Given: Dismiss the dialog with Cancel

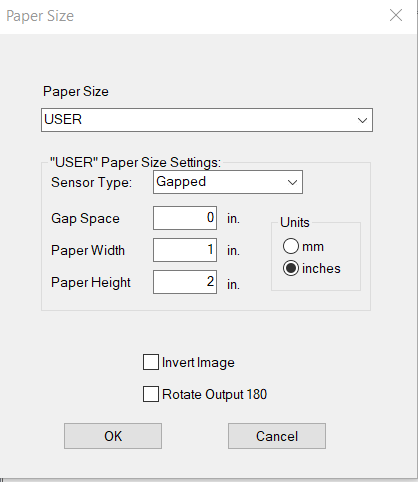Looking at the screenshot, I should [x=277, y=436].
